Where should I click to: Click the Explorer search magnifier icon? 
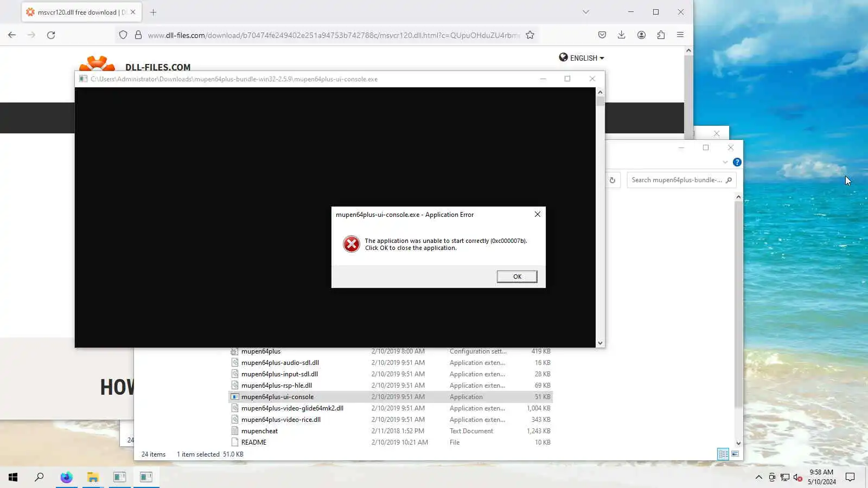pyautogui.click(x=729, y=180)
